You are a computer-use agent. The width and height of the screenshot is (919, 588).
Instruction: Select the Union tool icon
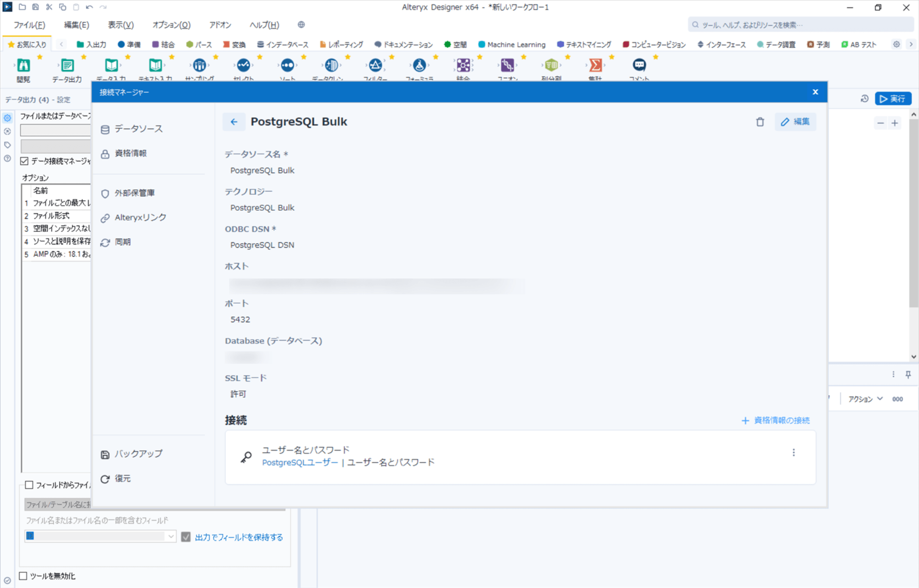pyautogui.click(x=507, y=65)
